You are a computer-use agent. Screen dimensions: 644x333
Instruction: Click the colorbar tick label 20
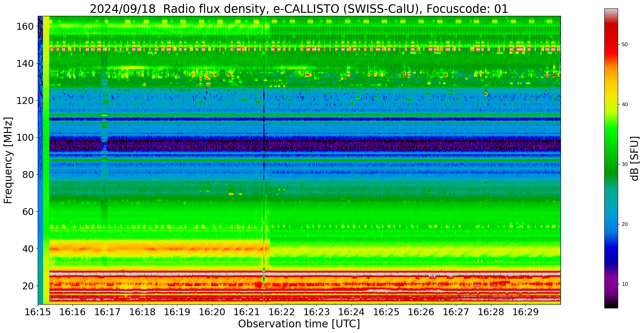(x=625, y=224)
